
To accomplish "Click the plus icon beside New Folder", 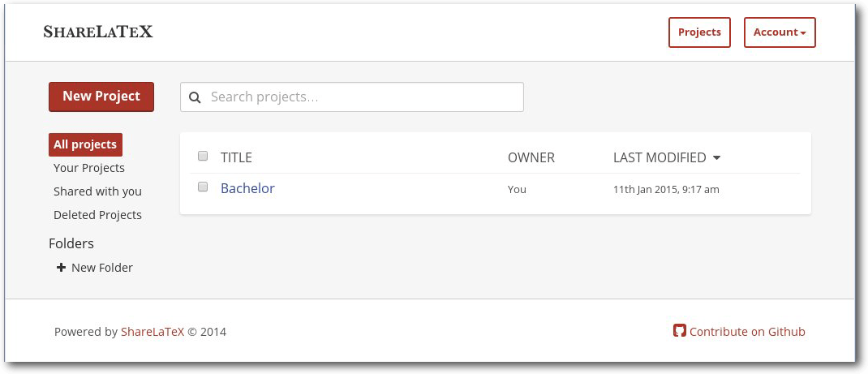I will pos(62,267).
